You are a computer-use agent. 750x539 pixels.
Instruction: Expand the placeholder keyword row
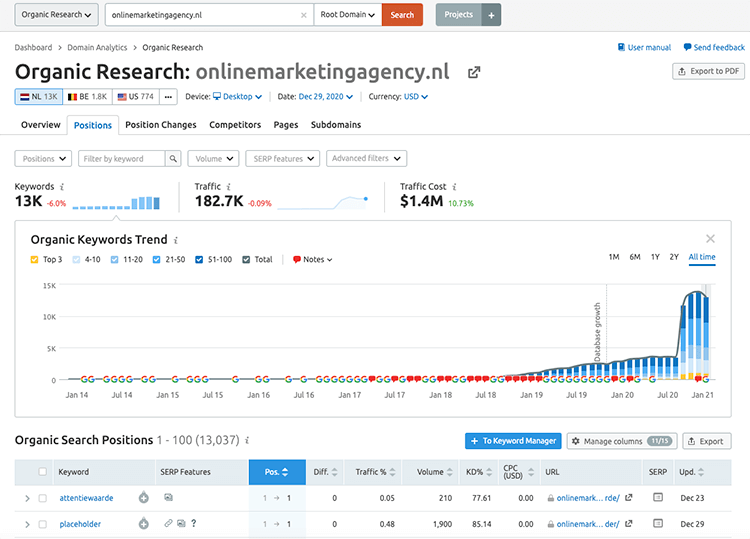click(27, 524)
